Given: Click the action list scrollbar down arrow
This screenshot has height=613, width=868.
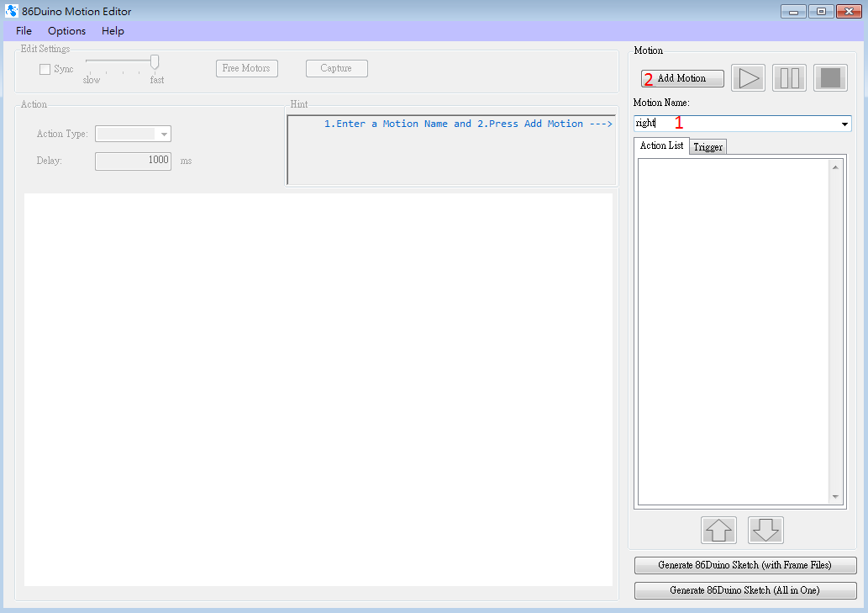Looking at the screenshot, I should 835,497.
